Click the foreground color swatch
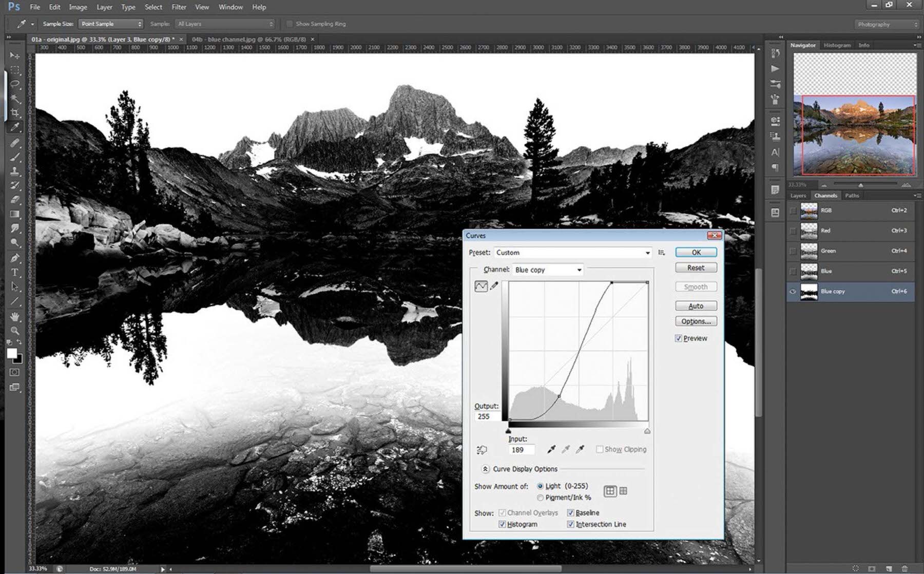 pos(11,353)
